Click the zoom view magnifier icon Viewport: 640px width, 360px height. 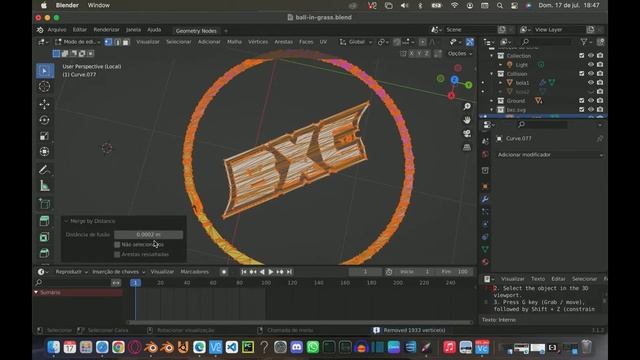[467, 107]
